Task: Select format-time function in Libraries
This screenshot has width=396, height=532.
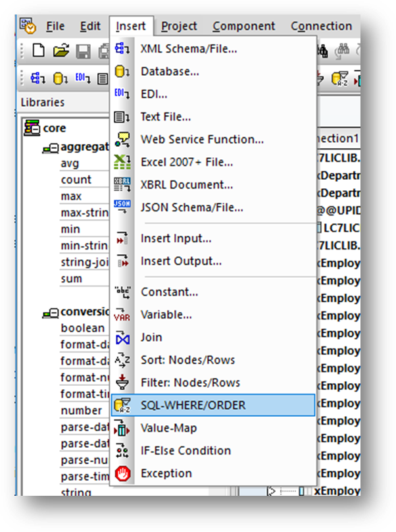Action: [x=85, y=394]
